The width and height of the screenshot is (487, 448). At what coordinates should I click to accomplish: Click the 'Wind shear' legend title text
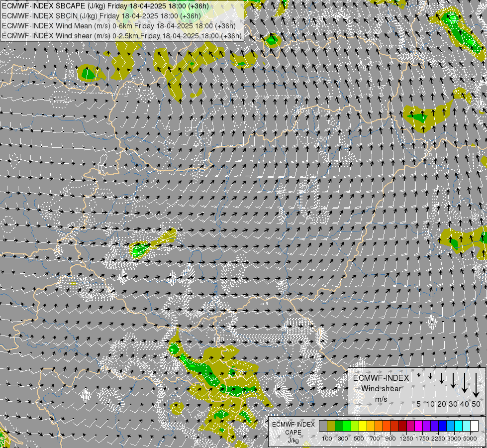point(382,389)
